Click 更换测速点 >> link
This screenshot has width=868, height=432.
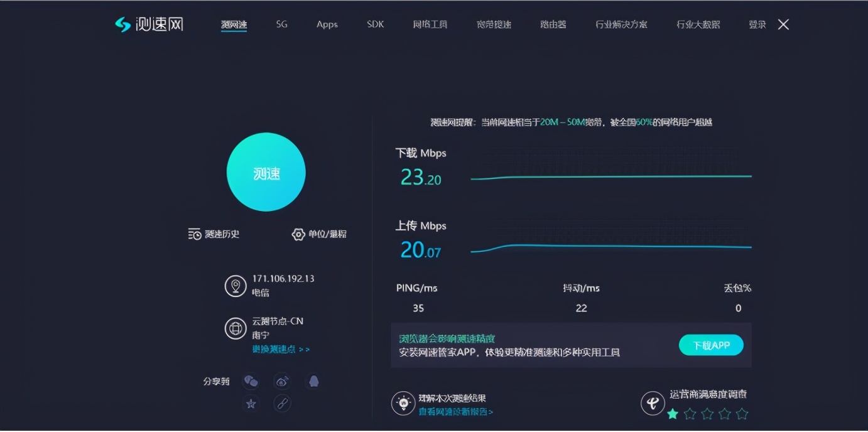tap(281, 349)
